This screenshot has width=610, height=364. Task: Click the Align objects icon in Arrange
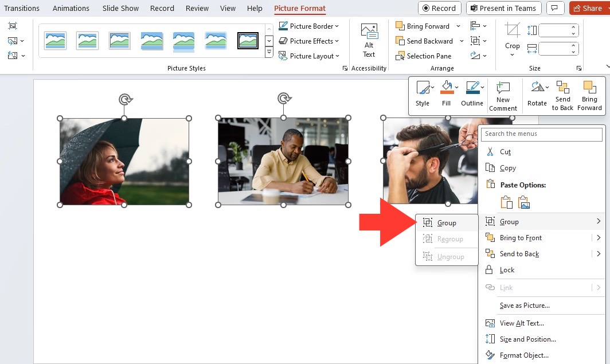click(475, 26)
